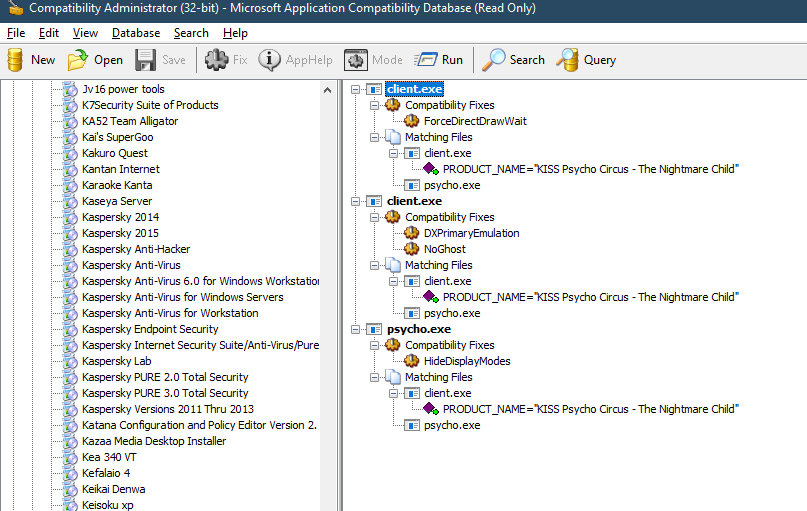Select the DXPrimaryEmulation fix icon

pyautogui.click(x=411, y=233)
